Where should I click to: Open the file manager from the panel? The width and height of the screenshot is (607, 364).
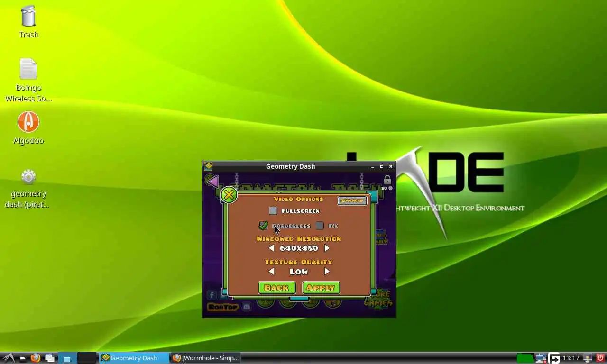click(22, 358)
